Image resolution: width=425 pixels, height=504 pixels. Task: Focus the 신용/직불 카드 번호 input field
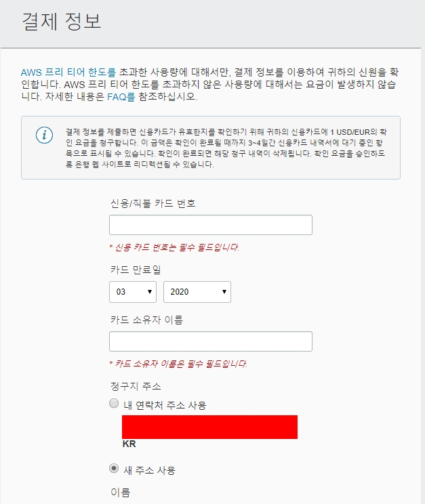click(x=211, y=225)
